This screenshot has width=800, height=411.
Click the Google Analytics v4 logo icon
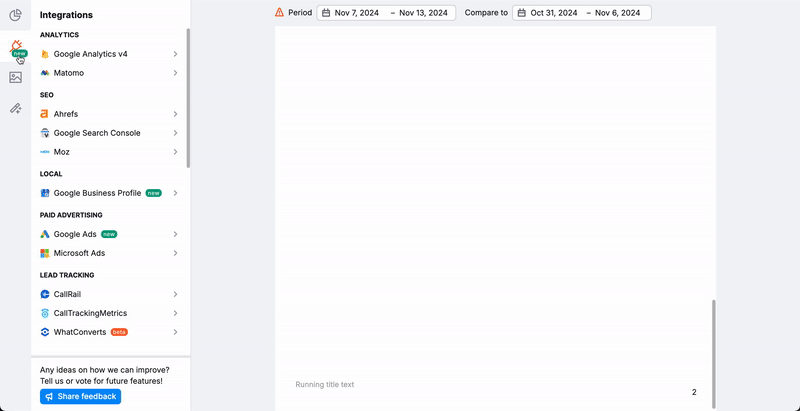45,54
